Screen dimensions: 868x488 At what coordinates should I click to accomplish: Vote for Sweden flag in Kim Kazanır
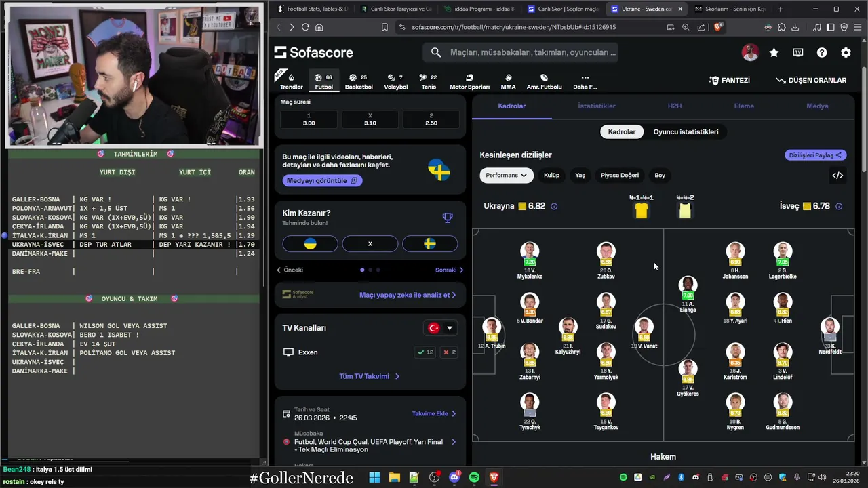430,243
